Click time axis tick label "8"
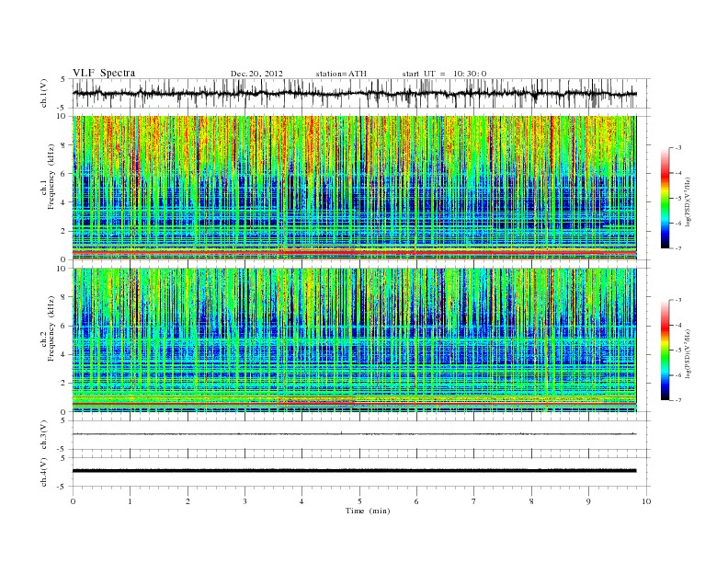The image size is (728, 563). pyautogui.click(x=531, y=501)
